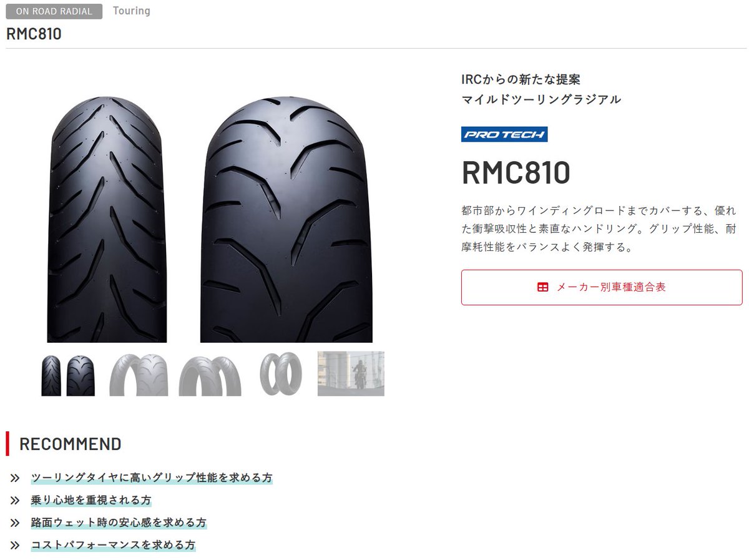The width and height of the screenshot is (749, 560).
Task: Click chevron icon beside 路面ウェット recommendation
Action: [x=15, y=523]
